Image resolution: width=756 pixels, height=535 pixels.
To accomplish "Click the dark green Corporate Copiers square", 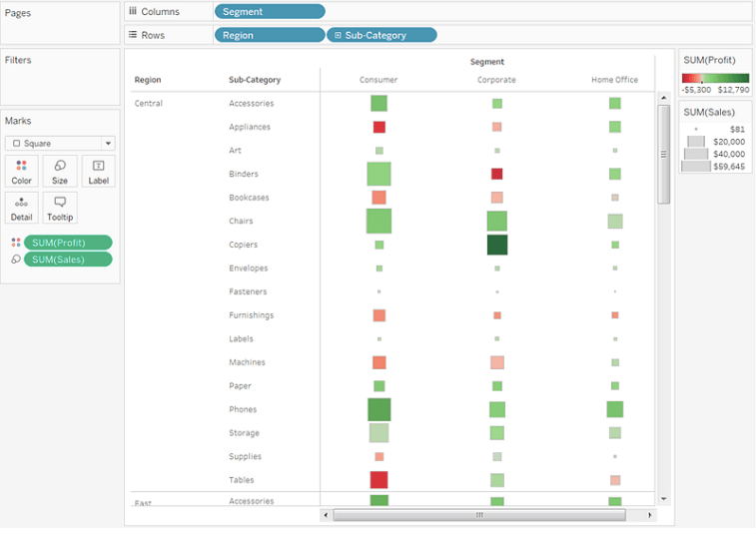I will point(497,245).
